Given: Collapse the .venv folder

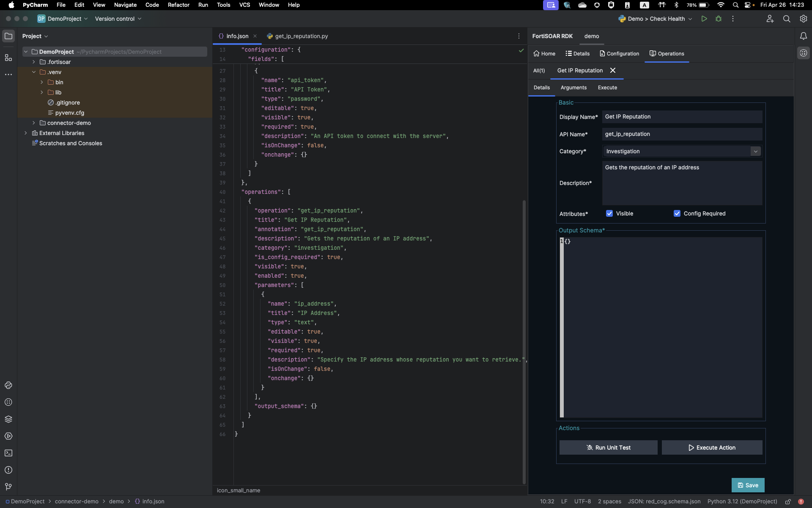Looking at the screenshot, I should coord(34,72).
